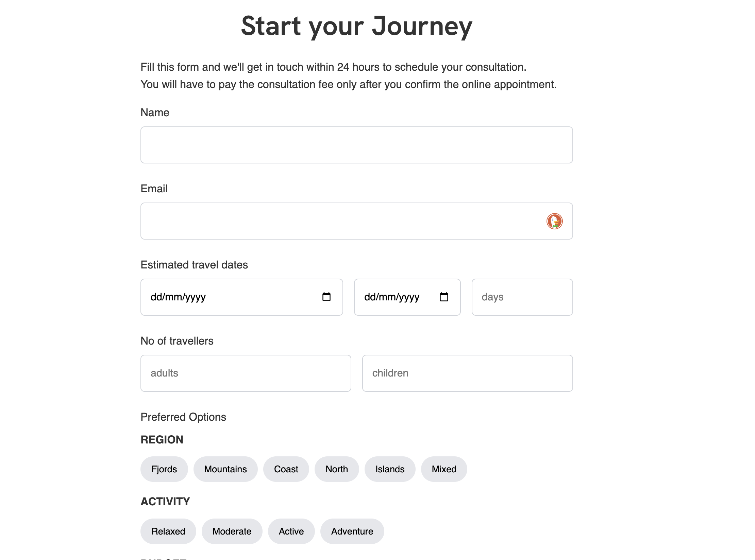Screen dimensions: 755x560
Task: Focus the days number field
Action: (522, 297)
